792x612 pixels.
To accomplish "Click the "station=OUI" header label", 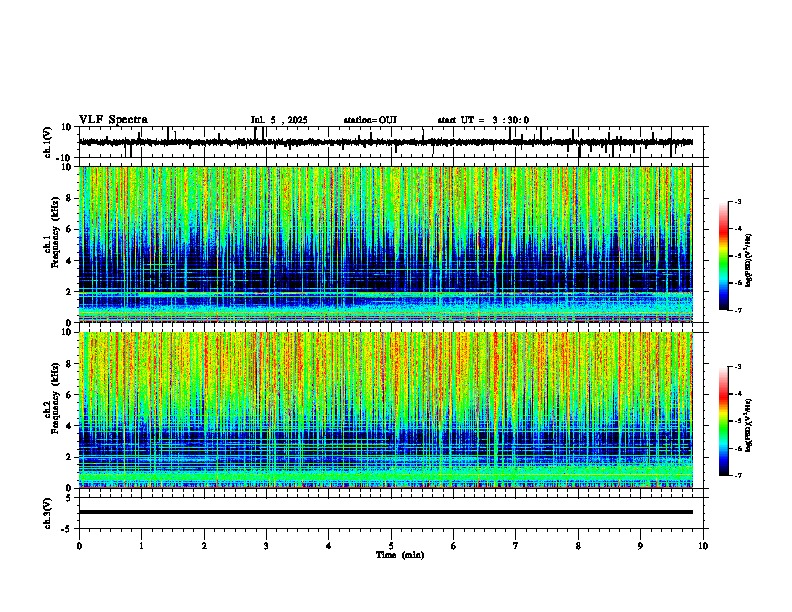I will [370, 120].
